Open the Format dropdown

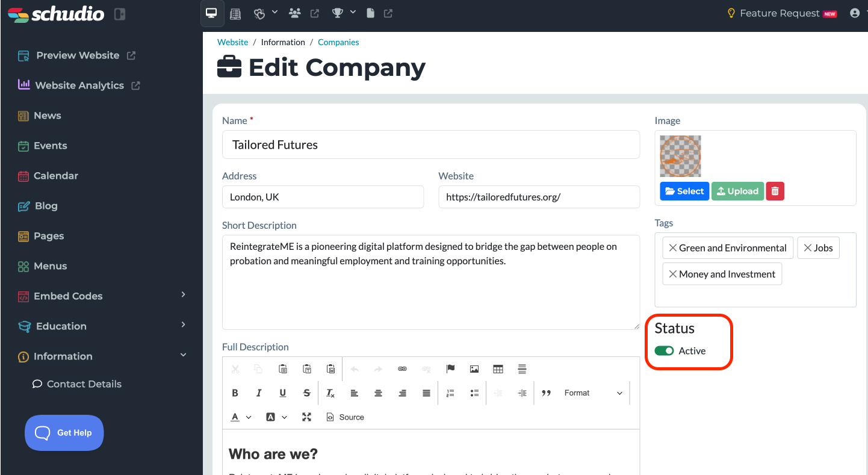pyautogui.click(x=594, y=393)
